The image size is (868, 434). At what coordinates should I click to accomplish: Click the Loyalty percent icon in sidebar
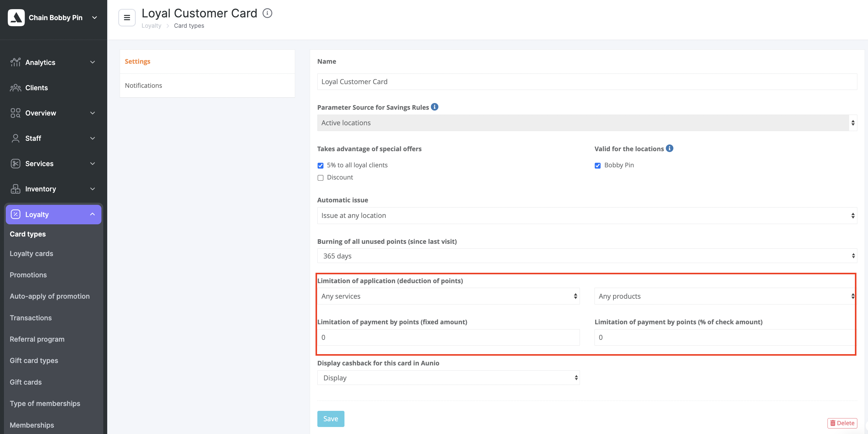pos(16,214)
